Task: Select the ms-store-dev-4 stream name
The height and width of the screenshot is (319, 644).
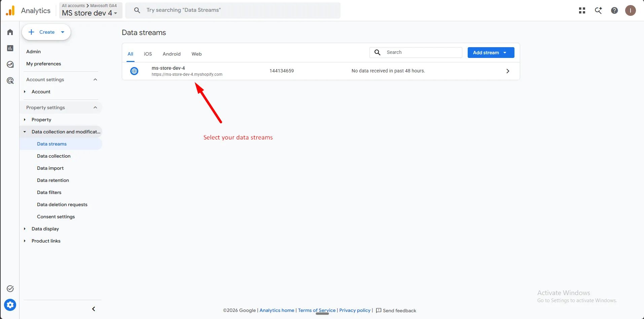Action: pyautogui.click(x=168, y=68)
